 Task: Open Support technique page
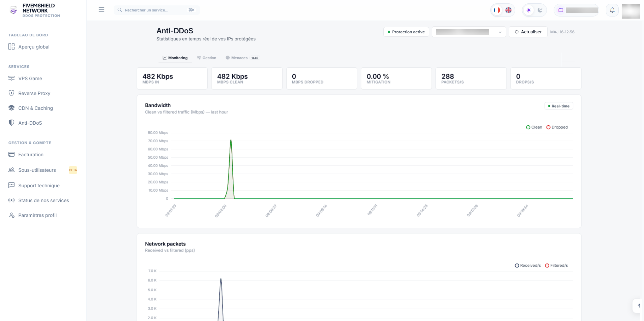[34, 186]
